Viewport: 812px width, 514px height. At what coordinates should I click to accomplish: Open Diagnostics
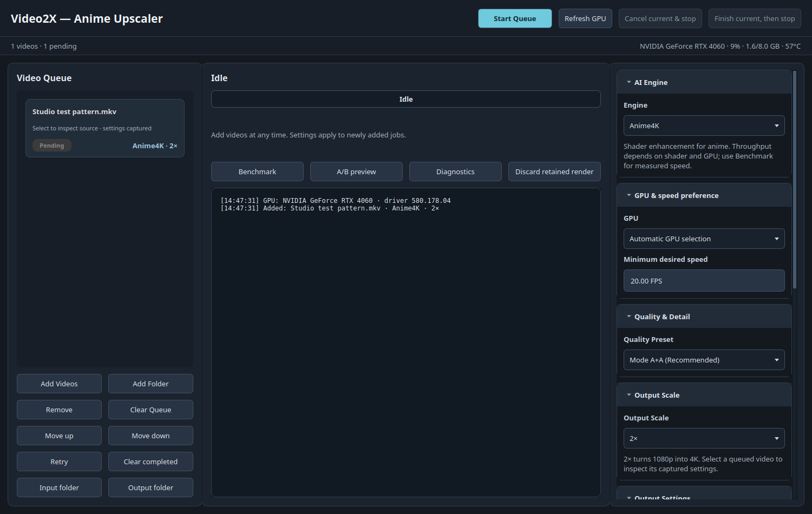[x=455, y=172]
